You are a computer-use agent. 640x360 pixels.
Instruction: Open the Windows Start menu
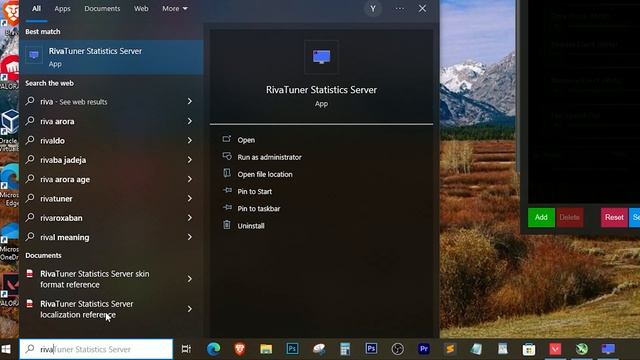(x=6, y=349)
